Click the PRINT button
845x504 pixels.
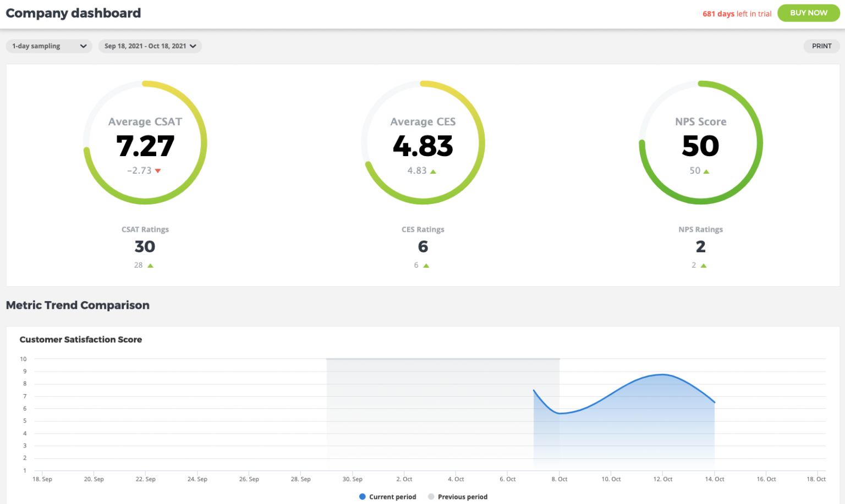(x=821, y=46)
